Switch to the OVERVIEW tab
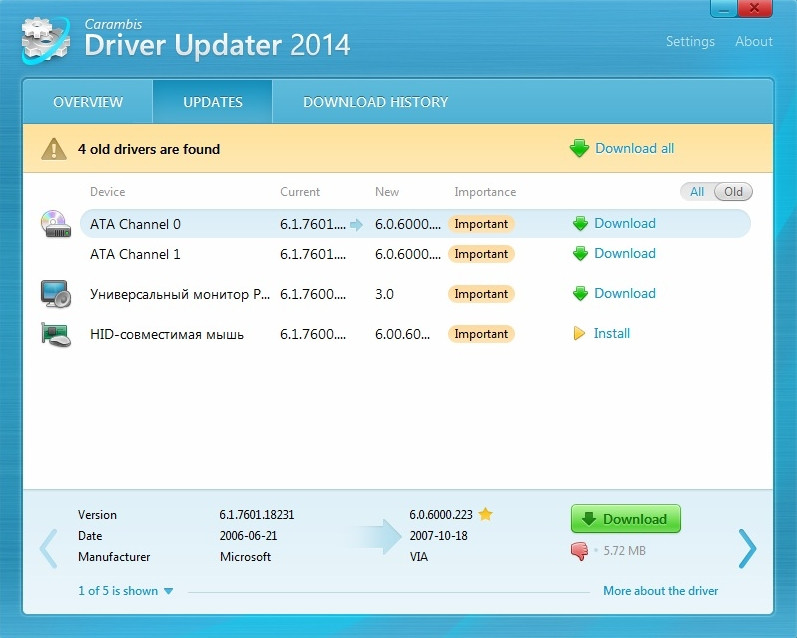The width and height of the screenshot is (797, 638). [88, 102]
